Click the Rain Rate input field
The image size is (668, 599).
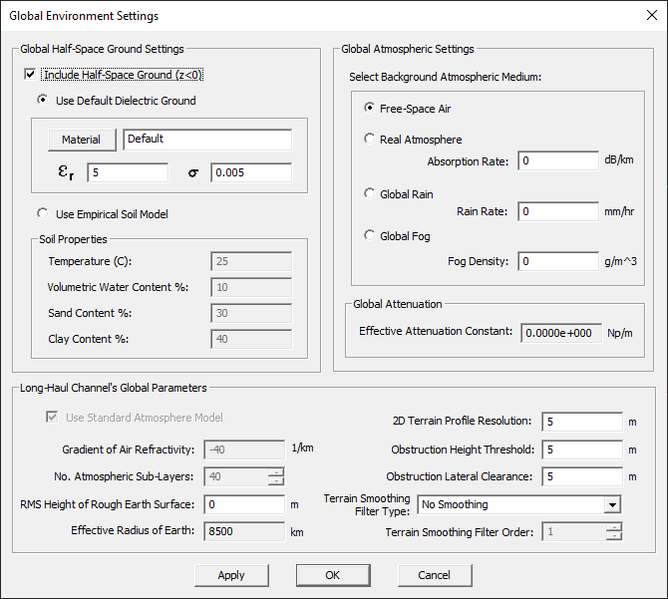click(x=557, y=211)
